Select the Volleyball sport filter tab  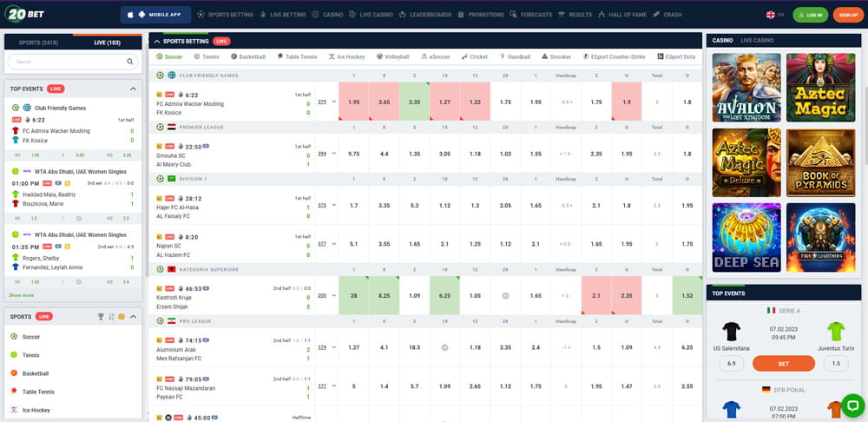tap(393, 56)
